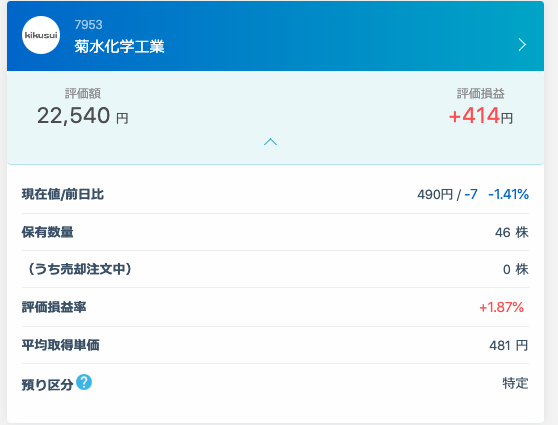Image resolution: width=558 pixels, height=425 pixels.
Task: Open the 預り区分 help question mark
Action: 84,382
